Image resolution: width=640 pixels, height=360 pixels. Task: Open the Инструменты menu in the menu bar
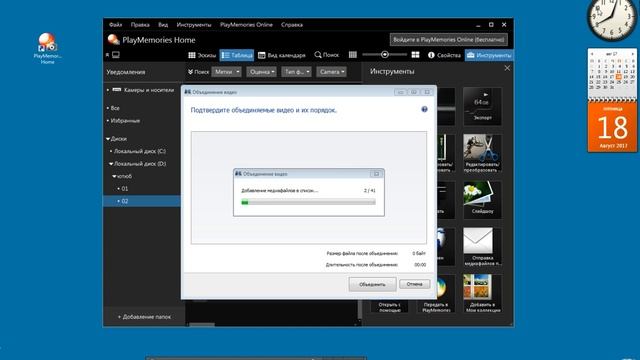pyautogui.click(x=194, y=25)
